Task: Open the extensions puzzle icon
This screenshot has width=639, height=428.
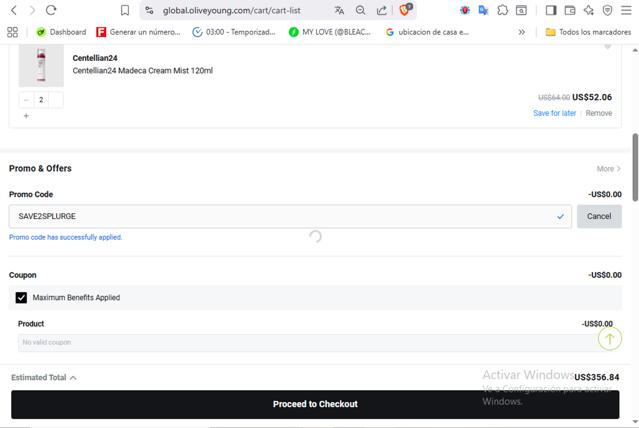Action: click(502, 10)
